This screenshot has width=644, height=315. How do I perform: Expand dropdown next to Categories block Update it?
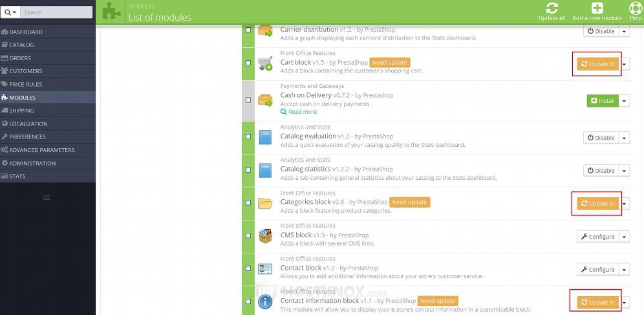625,204
